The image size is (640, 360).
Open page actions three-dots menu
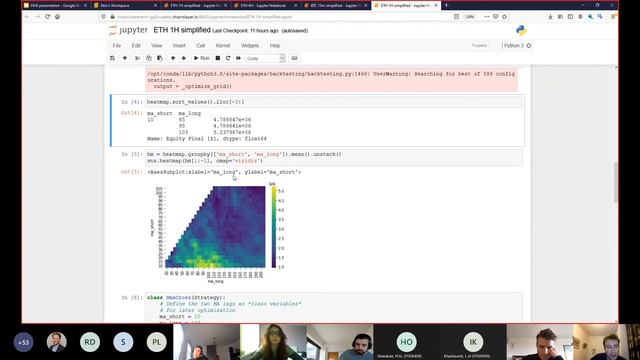click(487, 17)
